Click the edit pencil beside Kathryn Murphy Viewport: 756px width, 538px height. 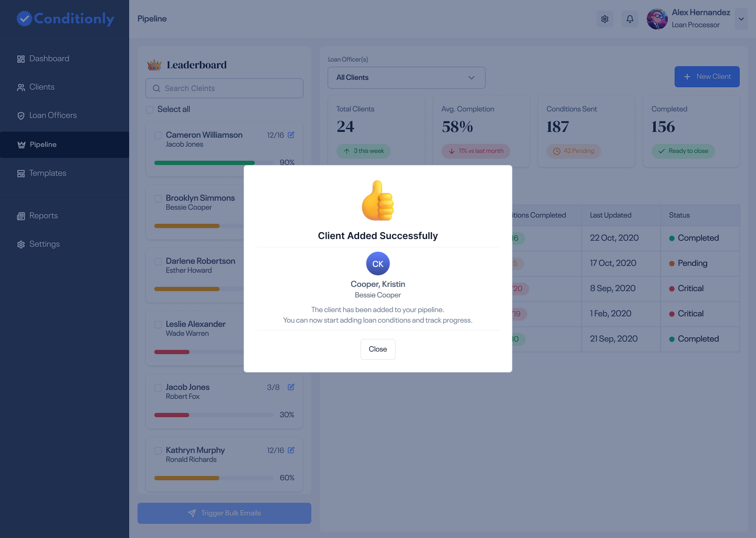tap(292, 450)
